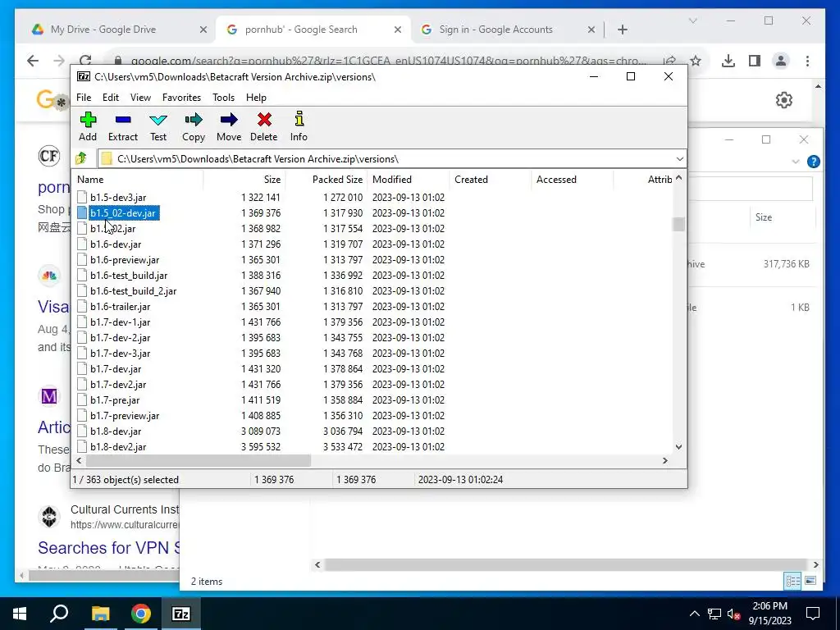
Task: Select the file b1.6-dev.jar
Action: coord(116,244)
